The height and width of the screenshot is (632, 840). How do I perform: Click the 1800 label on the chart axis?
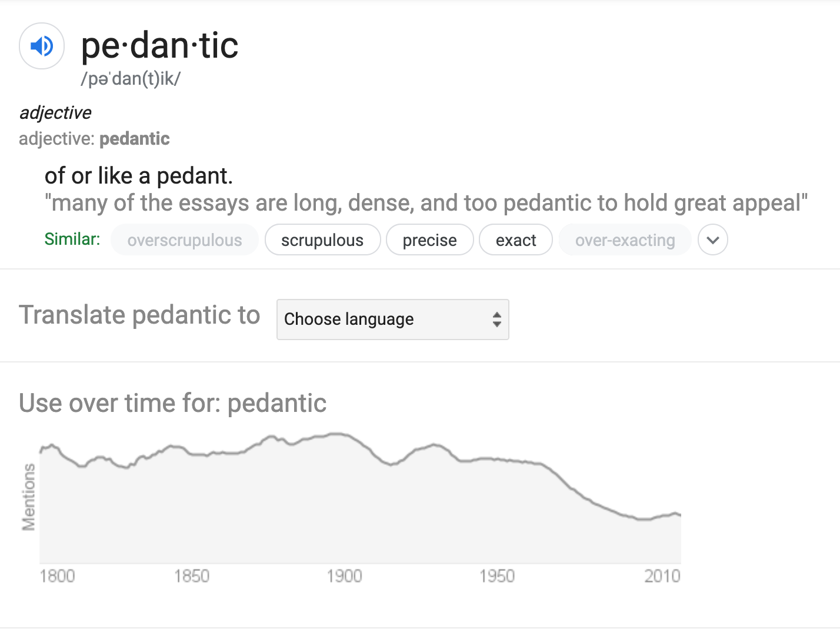(57, 576)
